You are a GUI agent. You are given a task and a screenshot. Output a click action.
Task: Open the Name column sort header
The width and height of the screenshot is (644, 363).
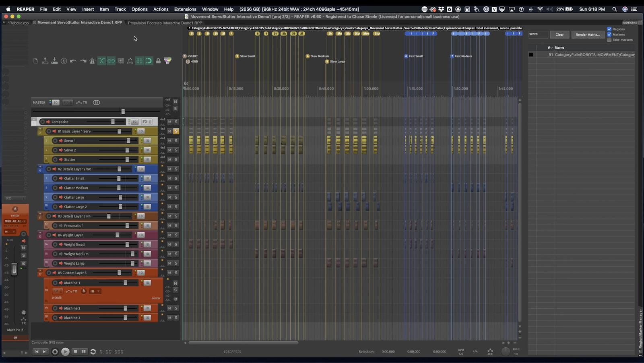[559, 47]
